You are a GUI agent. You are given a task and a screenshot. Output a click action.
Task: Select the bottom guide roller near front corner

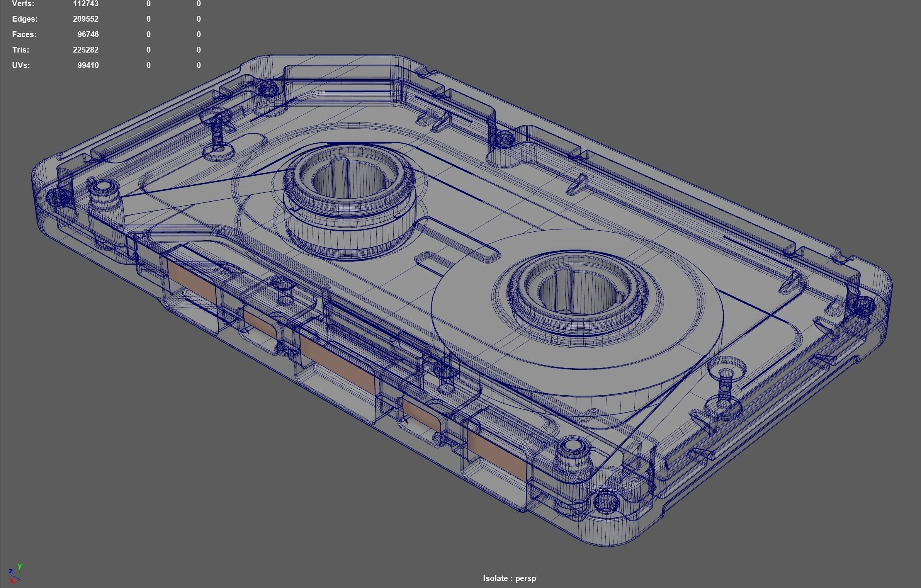pos(573,460)
